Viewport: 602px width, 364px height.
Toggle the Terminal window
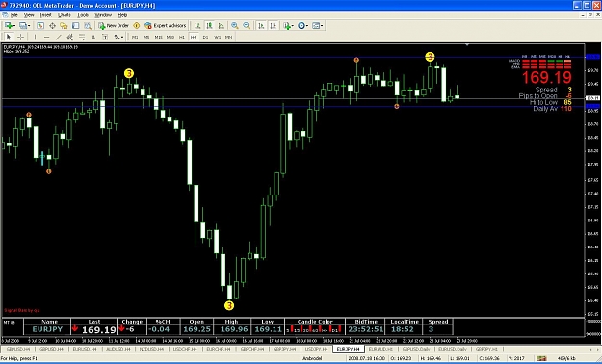coord(76,25)
